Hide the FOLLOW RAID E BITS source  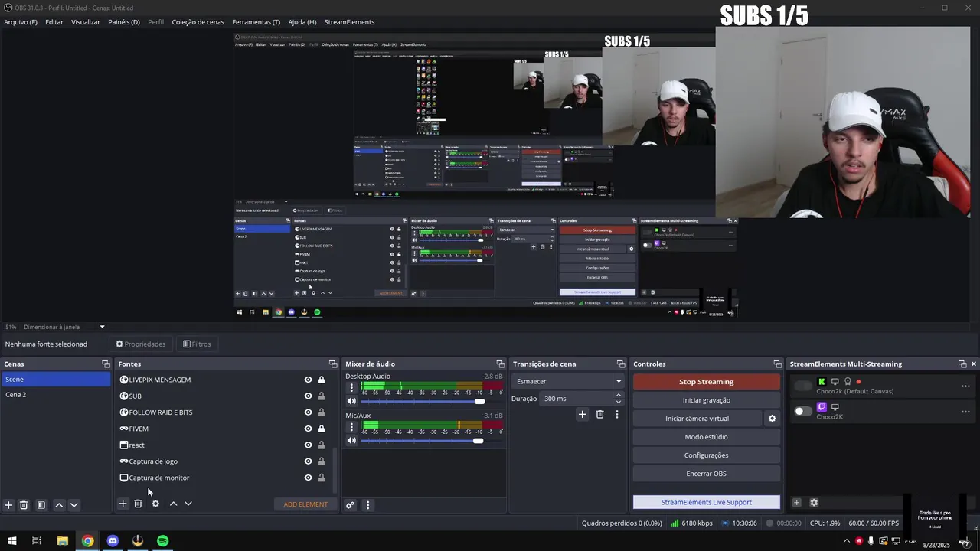309,412
